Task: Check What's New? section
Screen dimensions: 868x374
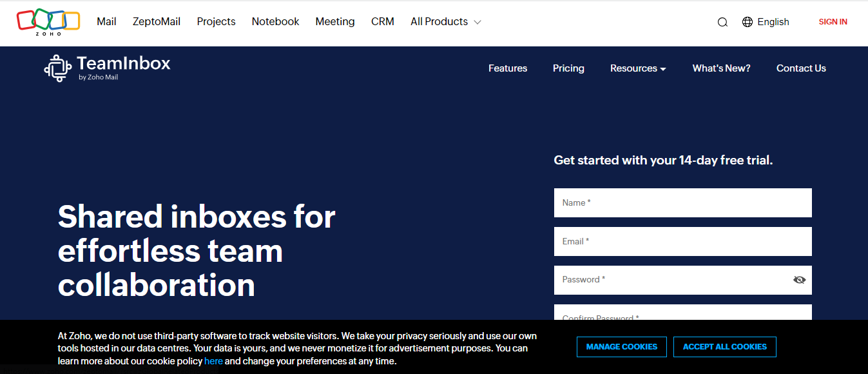Action: click(x=721, y=68)
